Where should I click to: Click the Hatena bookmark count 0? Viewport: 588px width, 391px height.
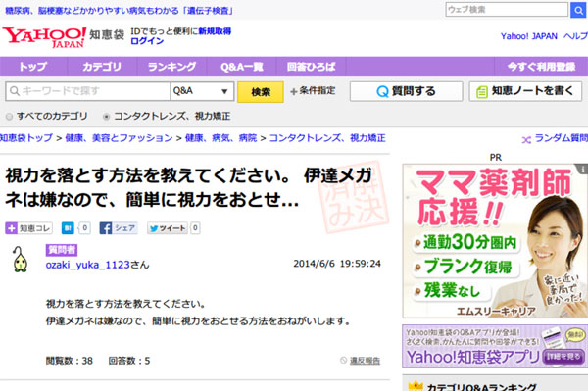click(x=85, y=228)
